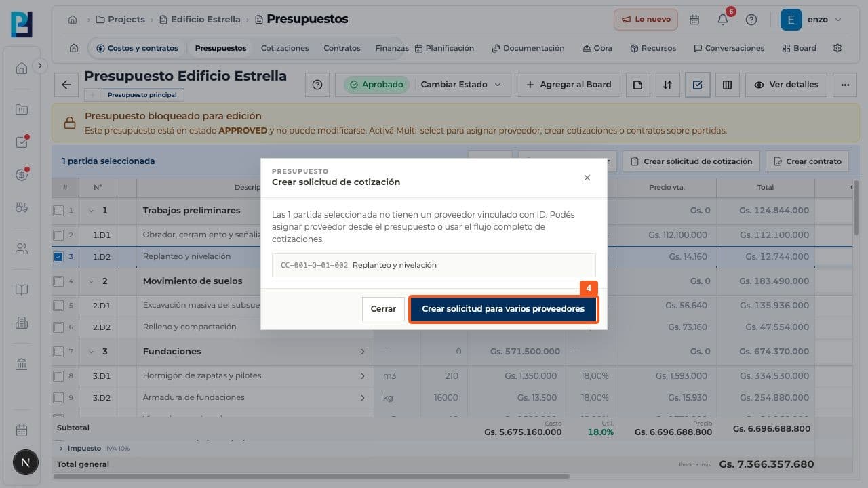The width and height of the screenshot is (868, 488).
Task: Collapse group 1 Trabajos preliminares
Action: pos(91,211)
